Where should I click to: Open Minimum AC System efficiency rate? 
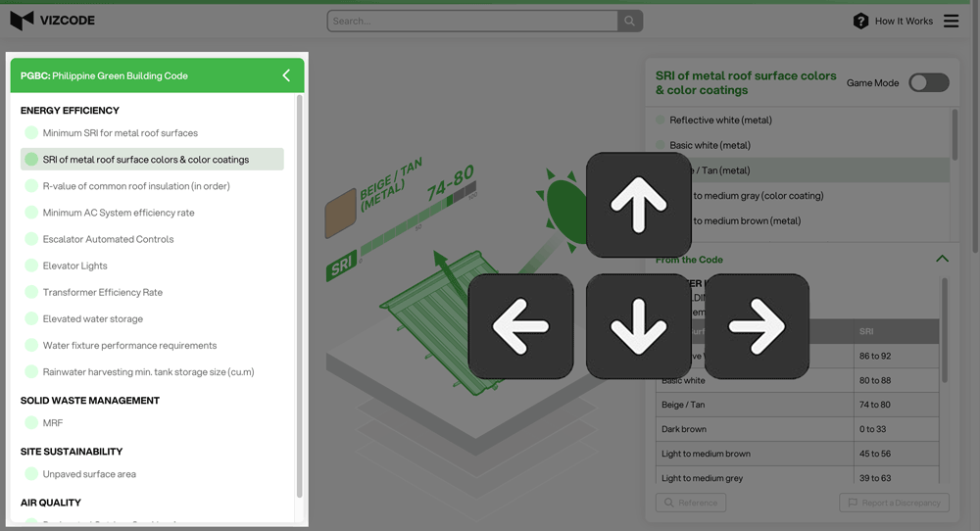click(x=118, y=213)
